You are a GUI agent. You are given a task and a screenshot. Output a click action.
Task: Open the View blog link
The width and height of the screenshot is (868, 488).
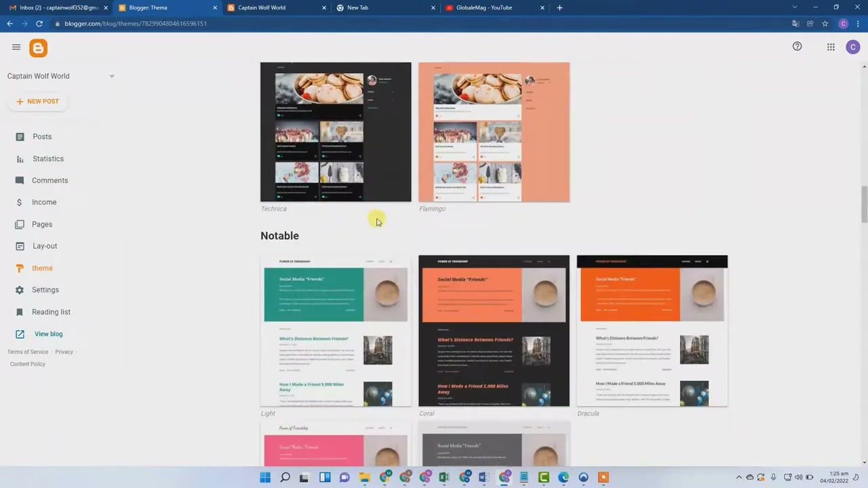[x=48, y=334]
